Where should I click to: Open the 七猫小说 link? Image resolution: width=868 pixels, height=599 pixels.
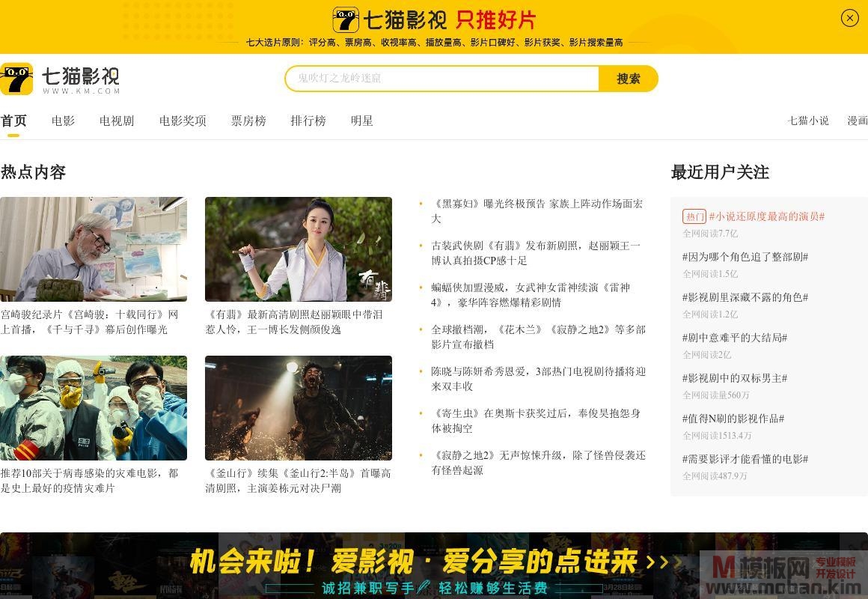click(x=808, y=121)
